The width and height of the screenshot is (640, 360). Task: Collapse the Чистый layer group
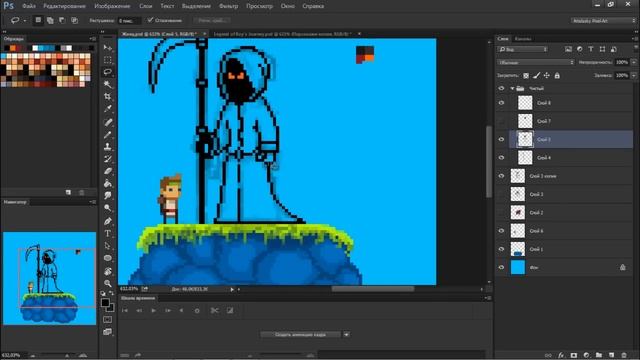tap(512, 89)
